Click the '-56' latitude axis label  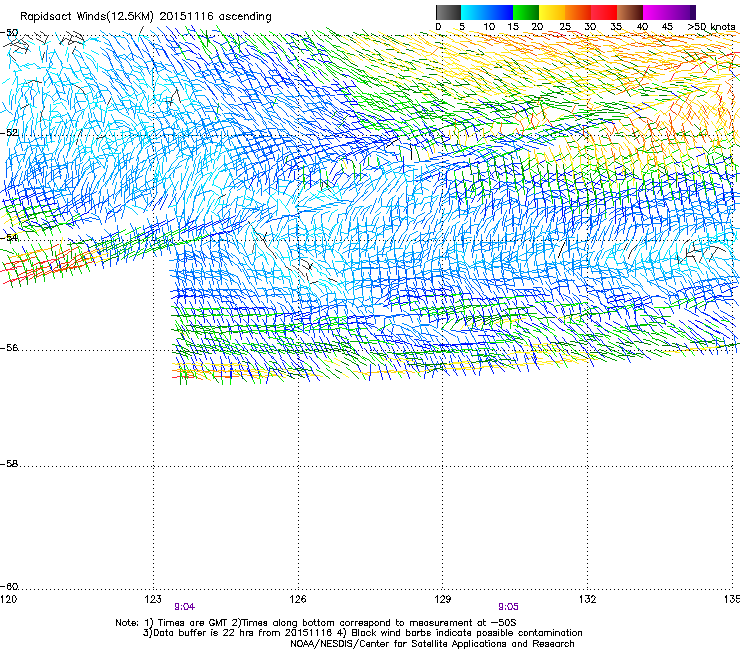pyautogui.click(x=9, y=348)
